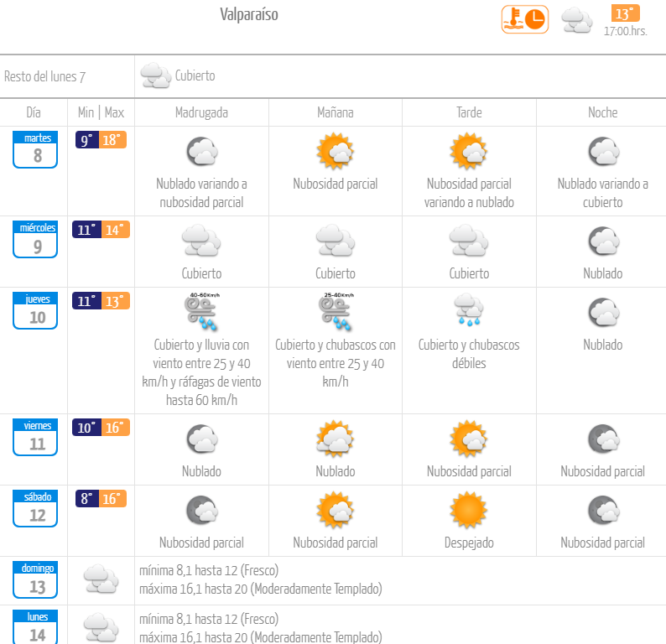The width and height of the screenshot is (666, 644).
Task: Click jueves Madrugada 40-60 km/h wind rain icon
Action: pos(201,312)
